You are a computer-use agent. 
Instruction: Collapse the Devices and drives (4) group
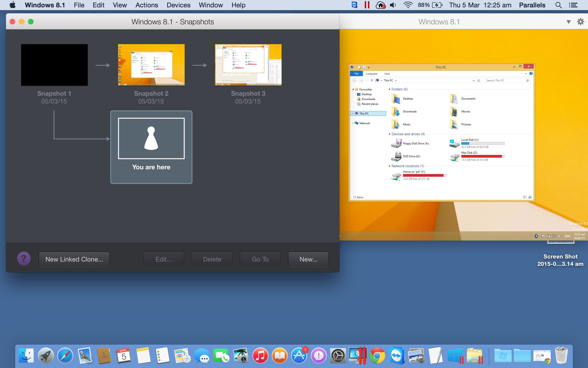[389, 134]
